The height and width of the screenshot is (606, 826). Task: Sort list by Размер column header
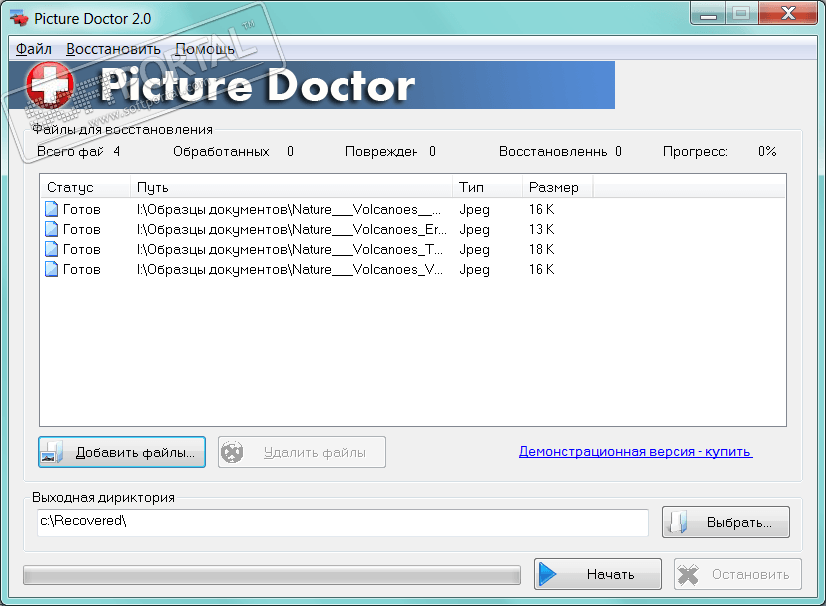click(557, 187)
